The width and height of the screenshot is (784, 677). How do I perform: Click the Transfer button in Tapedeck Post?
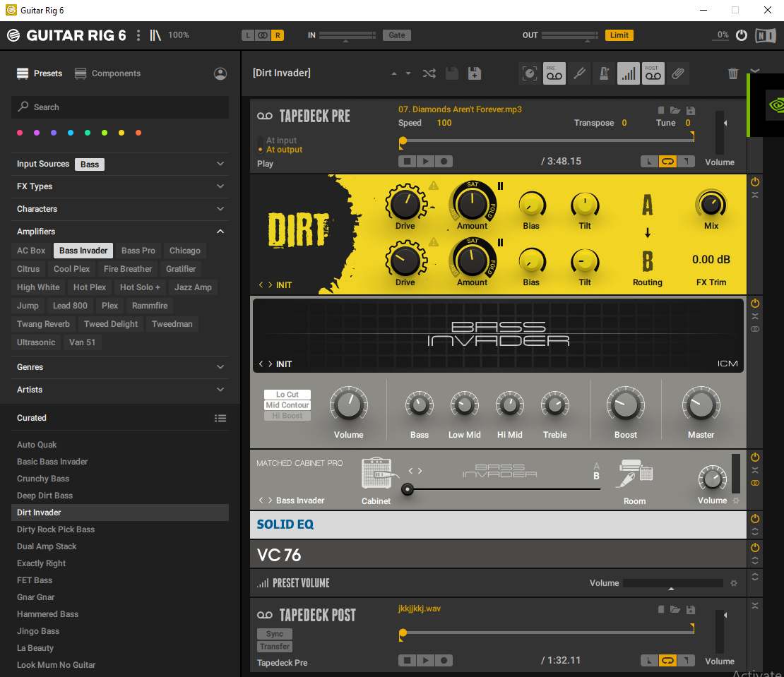point(275,647)
